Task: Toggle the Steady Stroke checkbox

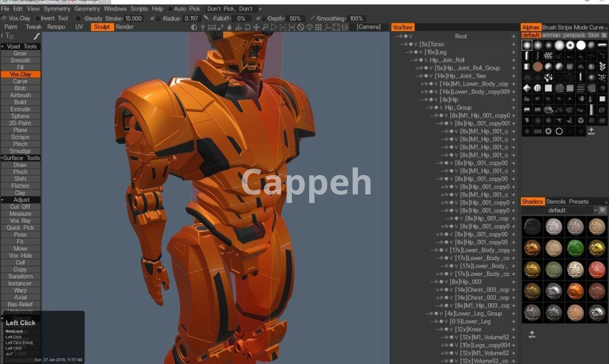Action: pyautogui.click(x=79, y=18)
